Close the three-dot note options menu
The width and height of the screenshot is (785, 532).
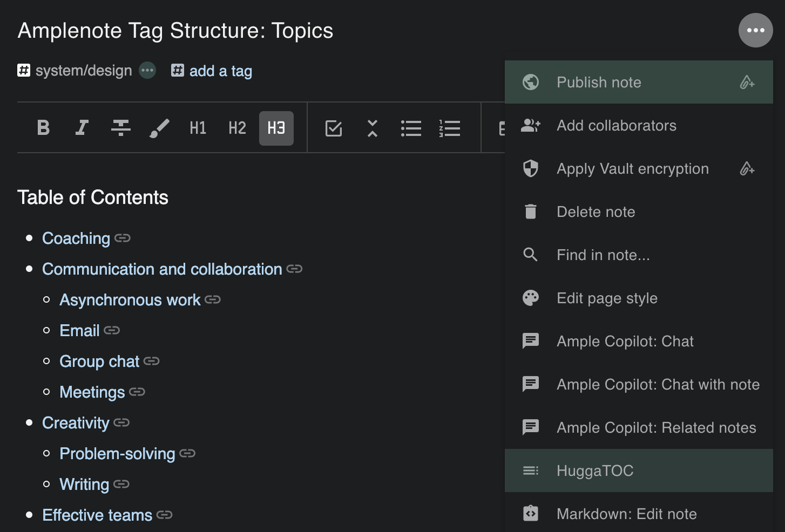tap(755, 30)
